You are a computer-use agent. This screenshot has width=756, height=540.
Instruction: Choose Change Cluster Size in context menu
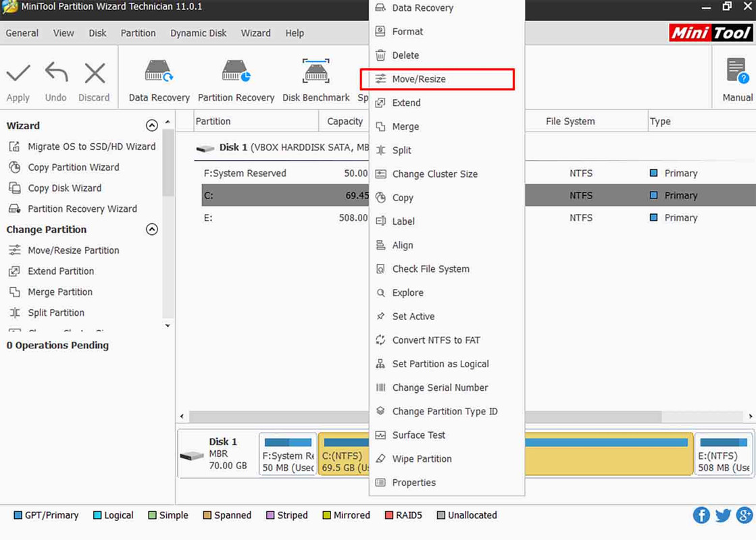click(447, 174)
